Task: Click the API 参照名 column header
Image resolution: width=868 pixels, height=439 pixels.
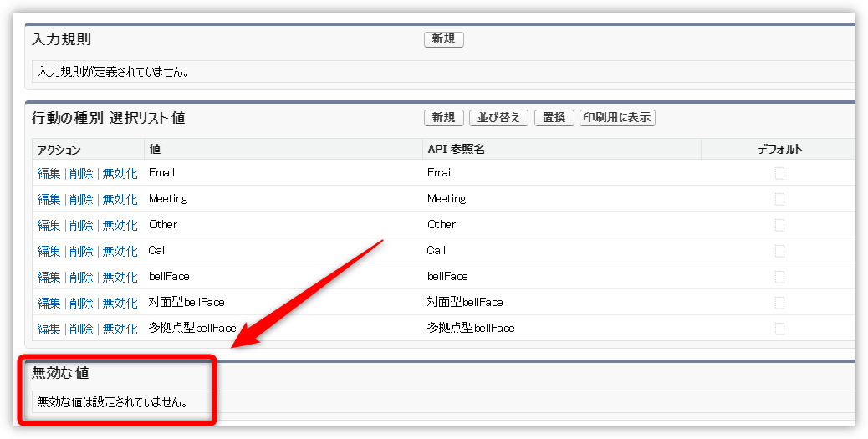Action: 456,149
